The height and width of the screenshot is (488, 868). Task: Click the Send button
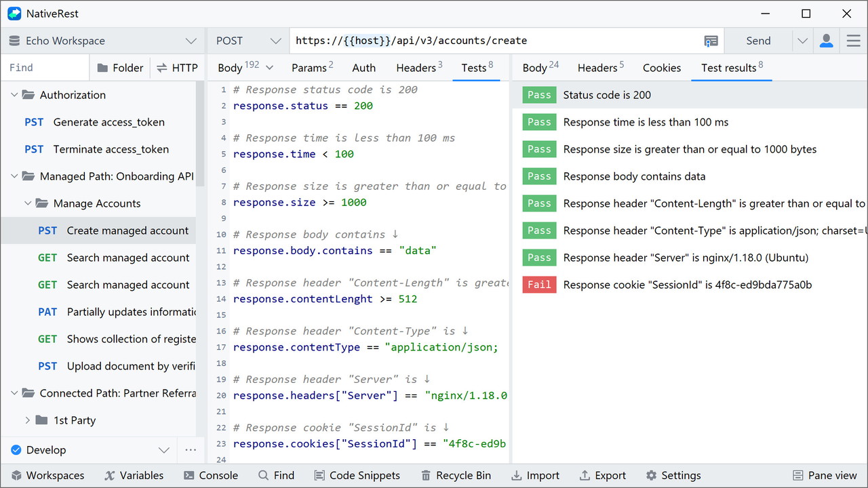[758, 41]
